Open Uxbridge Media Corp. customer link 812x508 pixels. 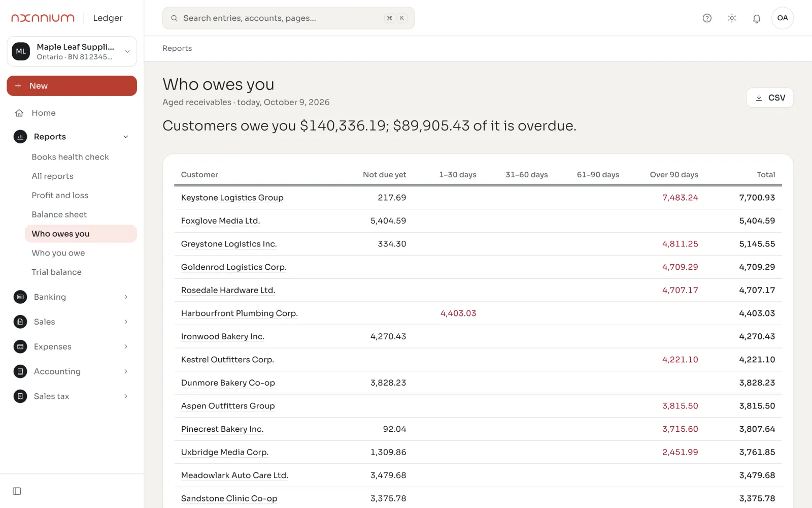tap(225, 452)
